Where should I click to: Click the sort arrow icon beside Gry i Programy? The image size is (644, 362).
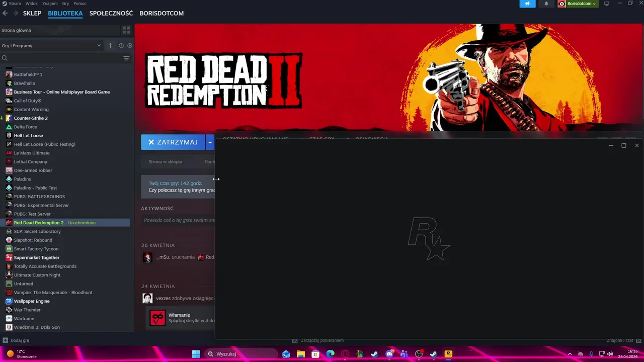pyautogui.click(x=110, y=45)
